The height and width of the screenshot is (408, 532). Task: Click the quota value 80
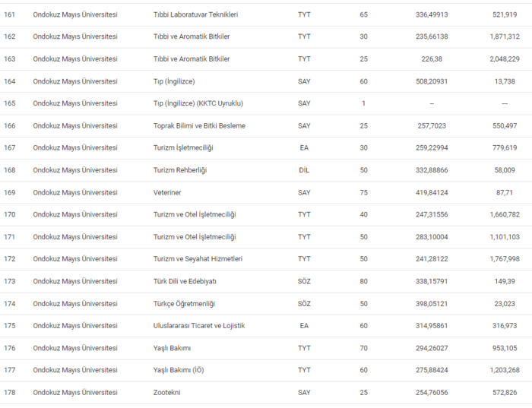point(363,281)
